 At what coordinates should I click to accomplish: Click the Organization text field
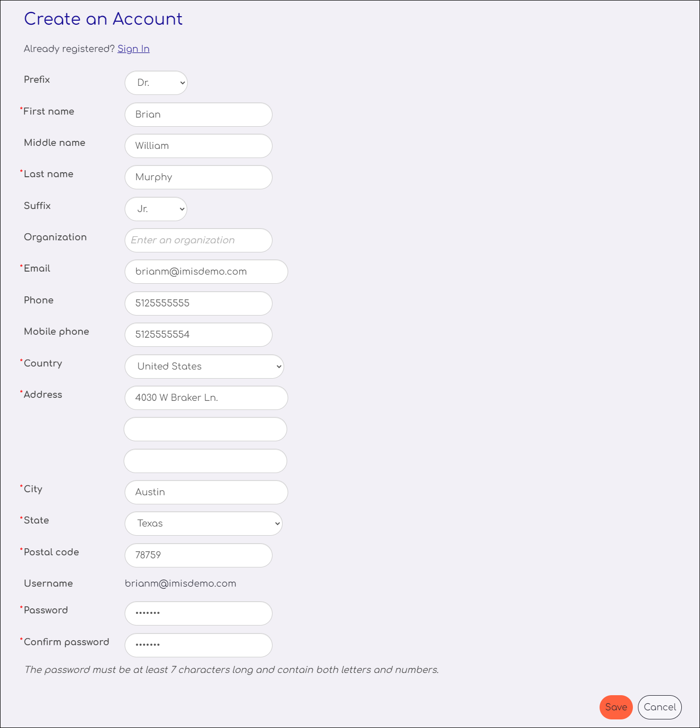coord(198,240)
